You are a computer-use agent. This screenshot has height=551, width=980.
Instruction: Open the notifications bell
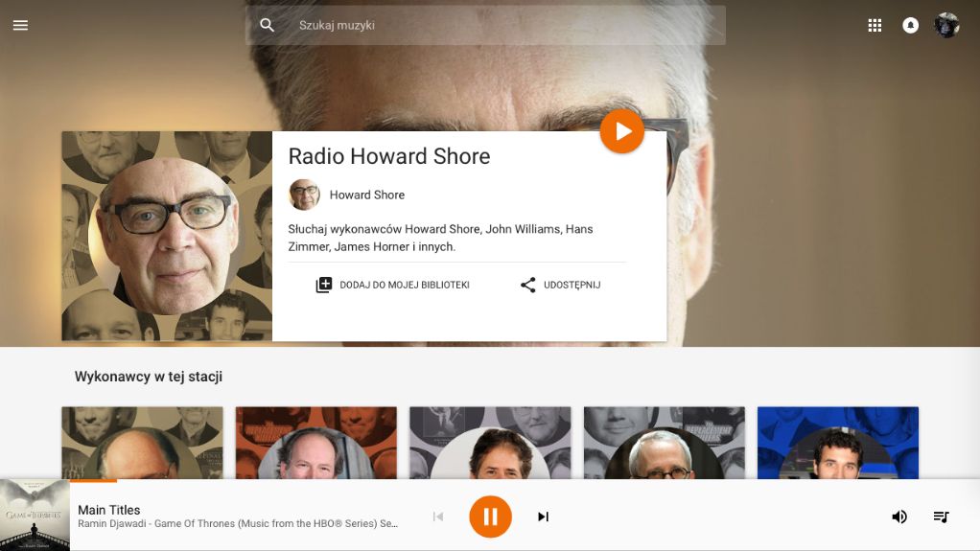pos(910,25)
